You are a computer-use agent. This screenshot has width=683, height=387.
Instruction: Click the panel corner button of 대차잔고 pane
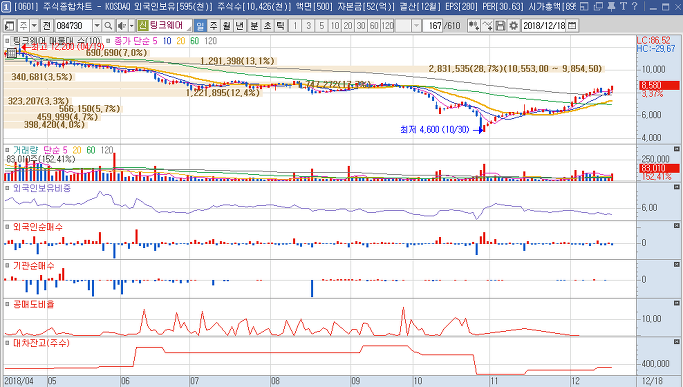click(x=676, y=342)
